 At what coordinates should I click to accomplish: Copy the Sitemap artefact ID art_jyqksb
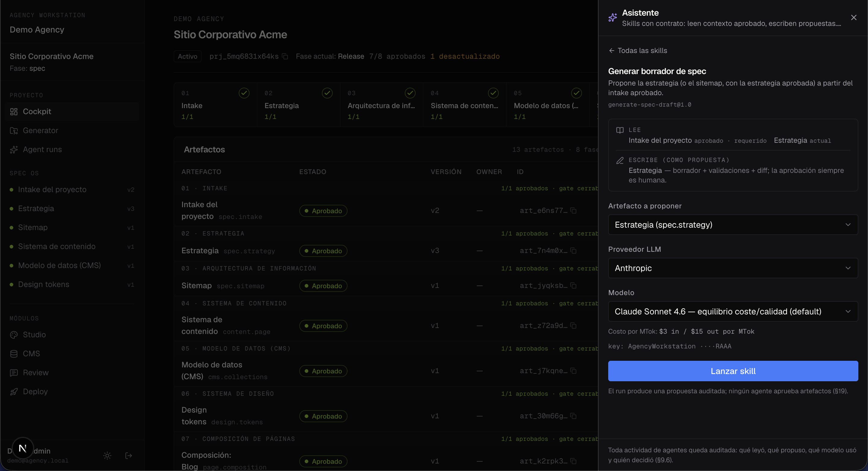click(573, 286)
